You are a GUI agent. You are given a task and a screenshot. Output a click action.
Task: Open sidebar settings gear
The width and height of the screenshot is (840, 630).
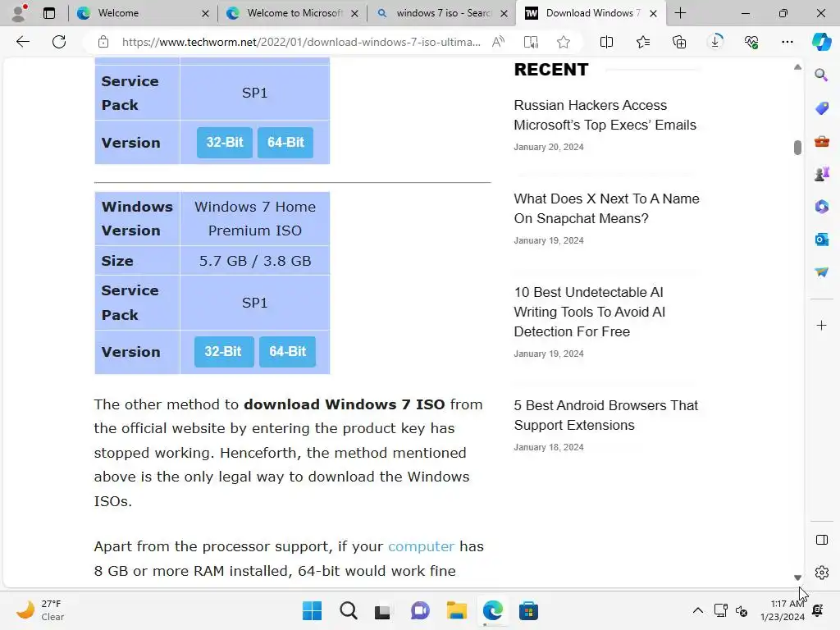tap(821, 573)
